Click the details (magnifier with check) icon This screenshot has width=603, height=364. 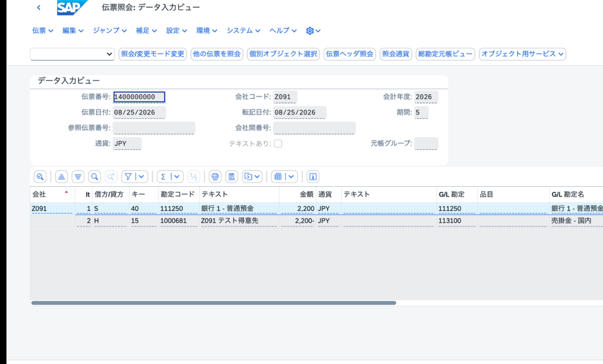[x=40, y=176]
